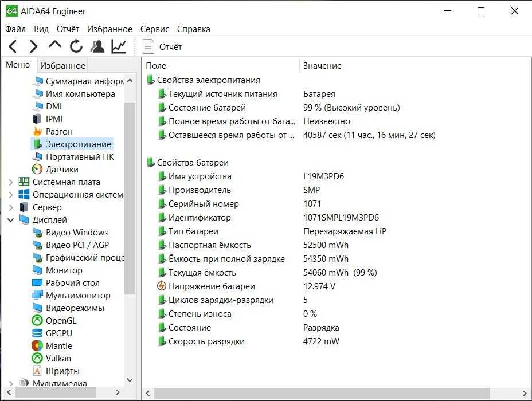The image size is (532, 401).
Task: Switch to the Меню tab
Action: point(18,65)
